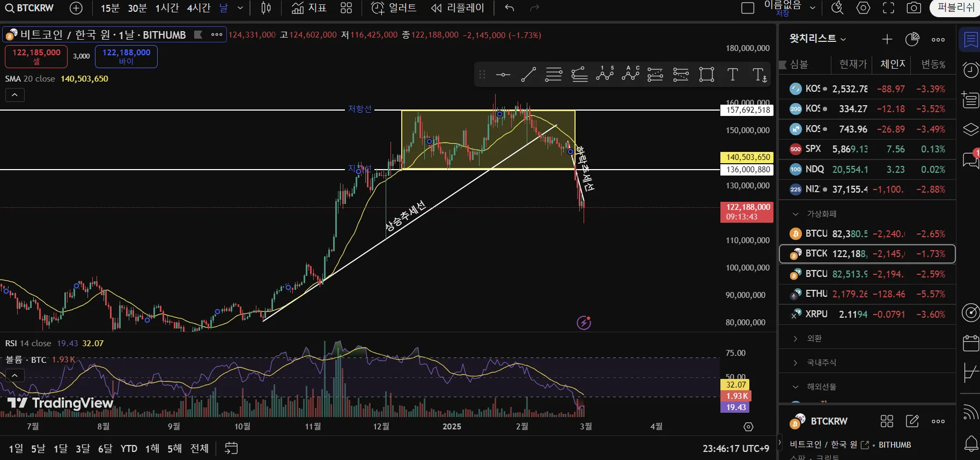Viewport: 980px width, 460px height.
Task: Open the chat panel in right sidebar
Action: click(x=971, y=159)
